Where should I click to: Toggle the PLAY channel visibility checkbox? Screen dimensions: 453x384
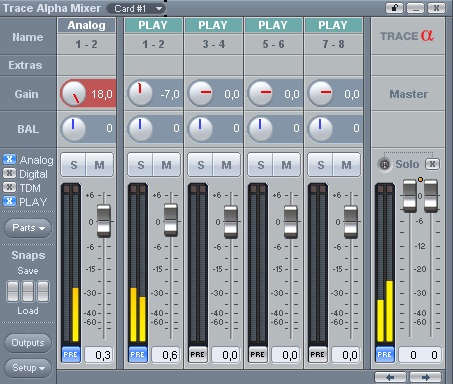point(9,201)
